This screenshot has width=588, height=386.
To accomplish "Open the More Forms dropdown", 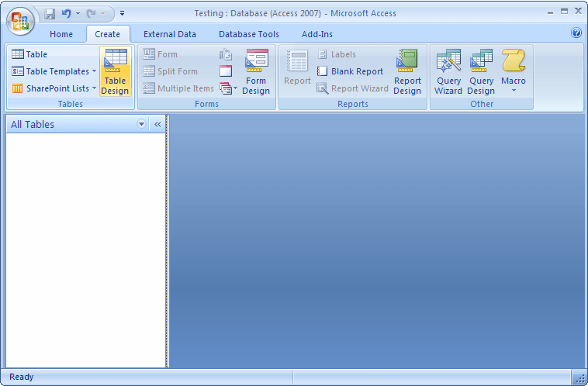I will (228, 89).
